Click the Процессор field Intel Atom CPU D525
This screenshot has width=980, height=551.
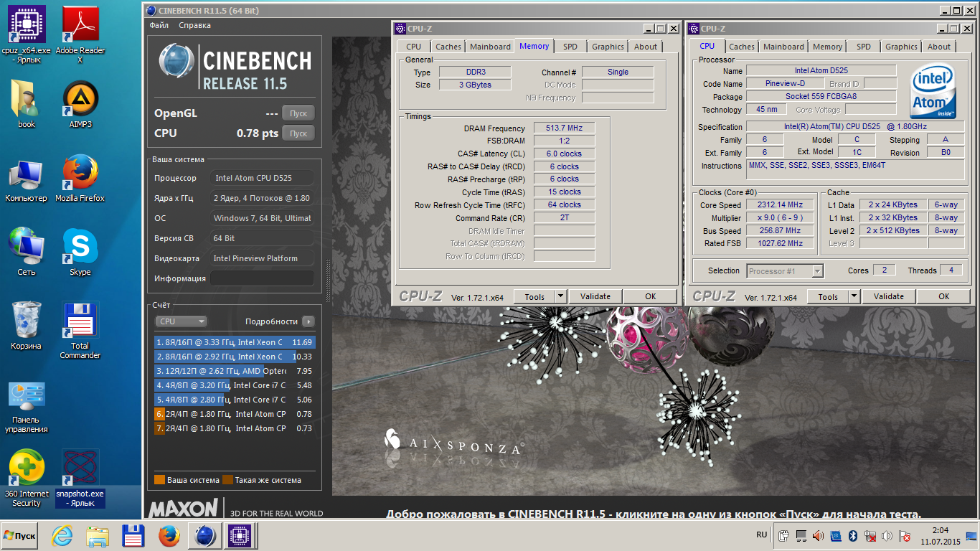pyautogui.click(x=262, y=178)
